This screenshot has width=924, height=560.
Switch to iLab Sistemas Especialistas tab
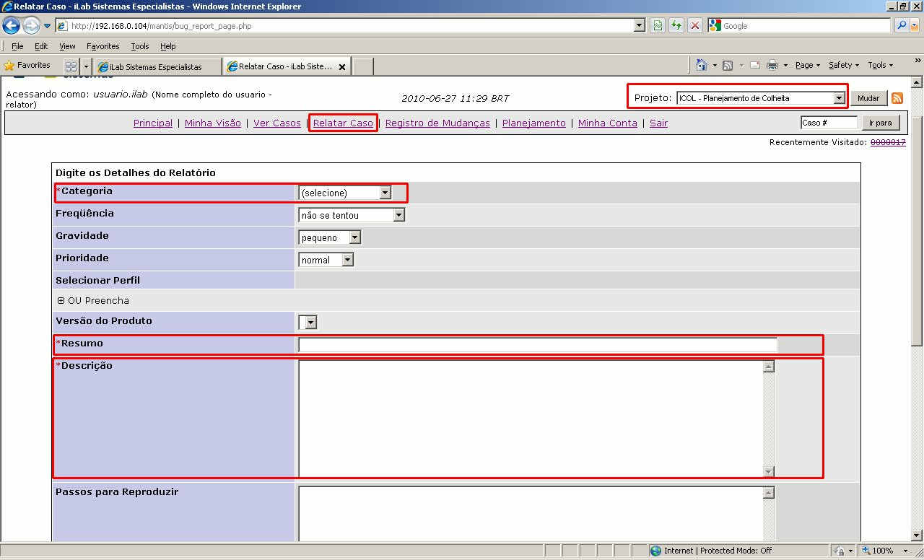(x=157, y=66)
